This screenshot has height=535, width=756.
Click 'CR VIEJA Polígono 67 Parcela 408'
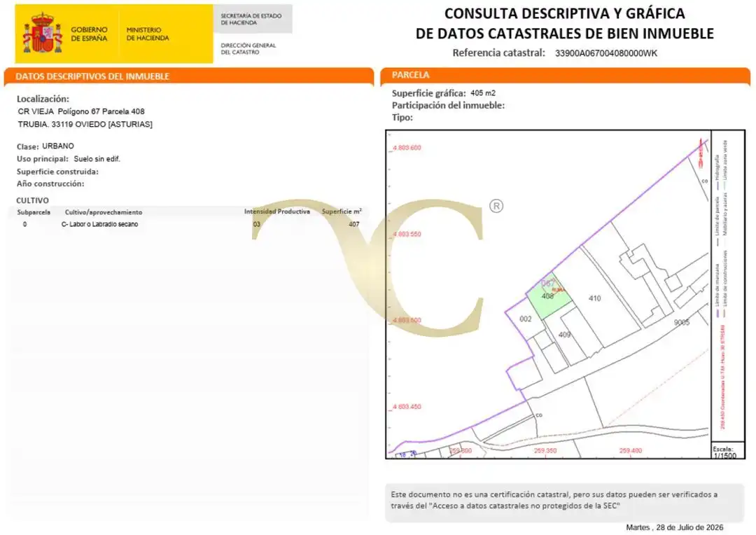tap(81, 111)
